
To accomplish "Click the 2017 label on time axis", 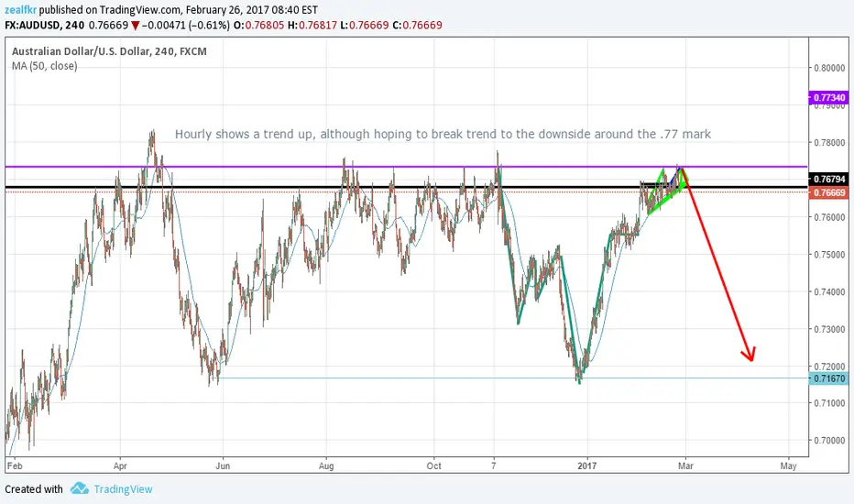I will [x=587, y=466].
